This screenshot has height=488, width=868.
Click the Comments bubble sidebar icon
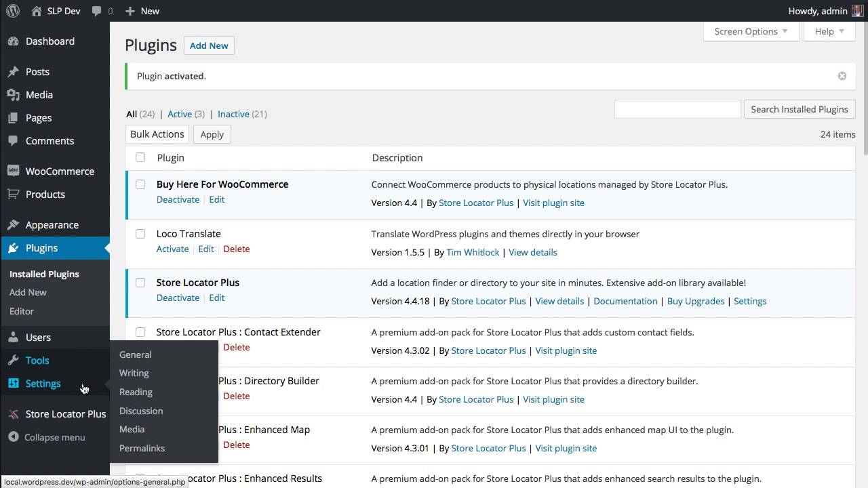pos(13,141)
